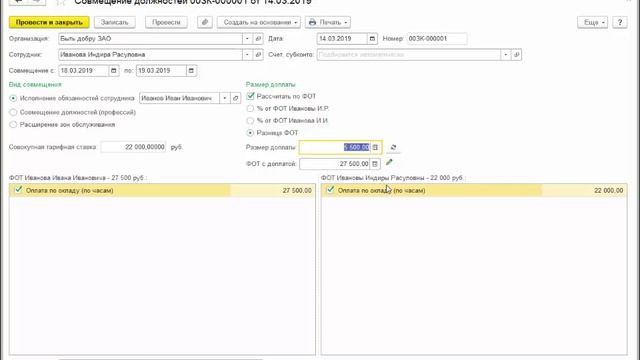Open the Печать dropdown menu

(x=328, y=22)
